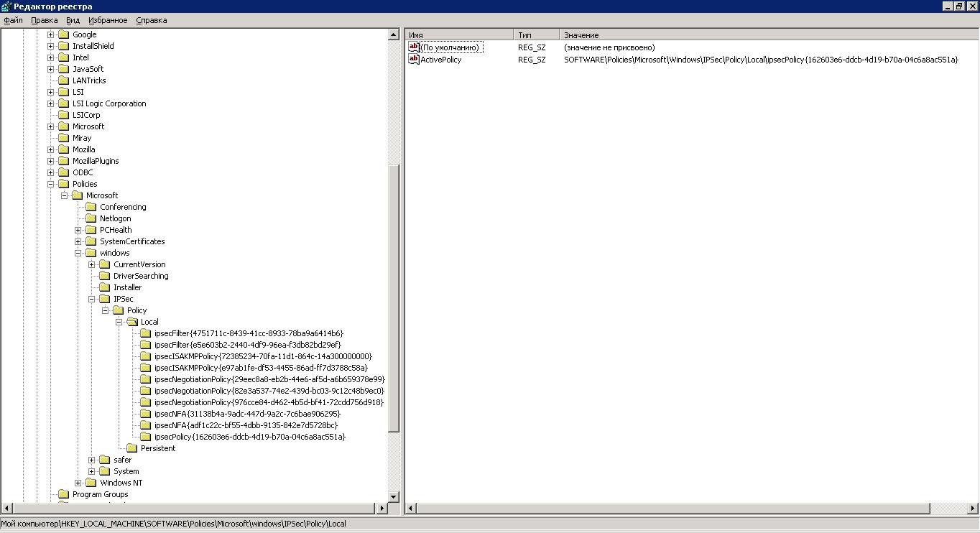Click the tree pane's scroll down arrow
980x533 pixels.
[x=394, y=496]
